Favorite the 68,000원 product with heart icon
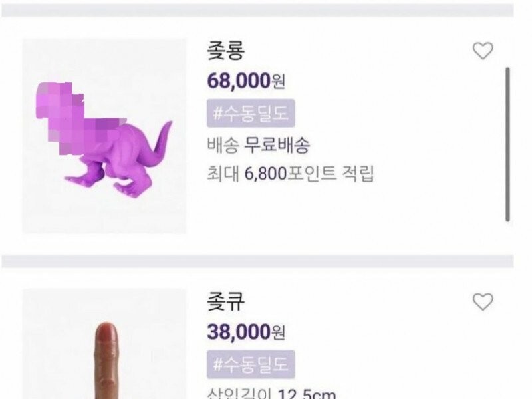This screenshot has width=532, height=399. coord(483,51)
